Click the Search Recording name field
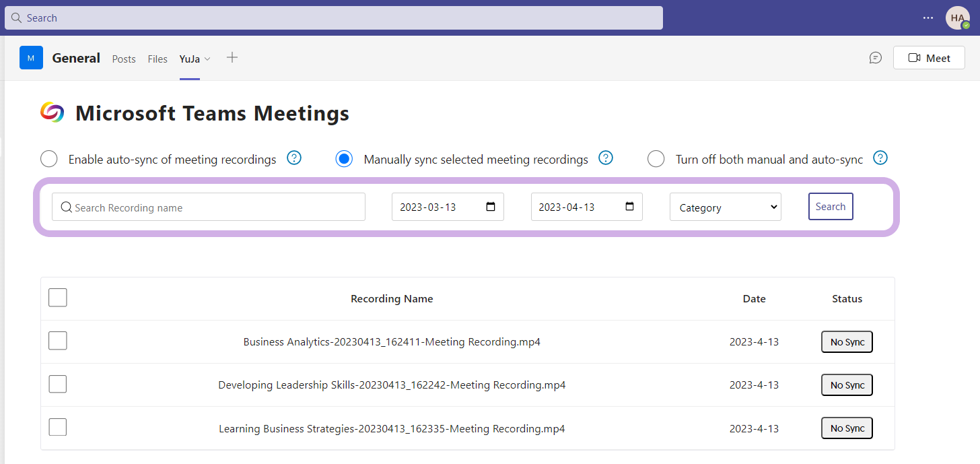The height and width of the screenshot is (464, 980). [x=209, y=207]
